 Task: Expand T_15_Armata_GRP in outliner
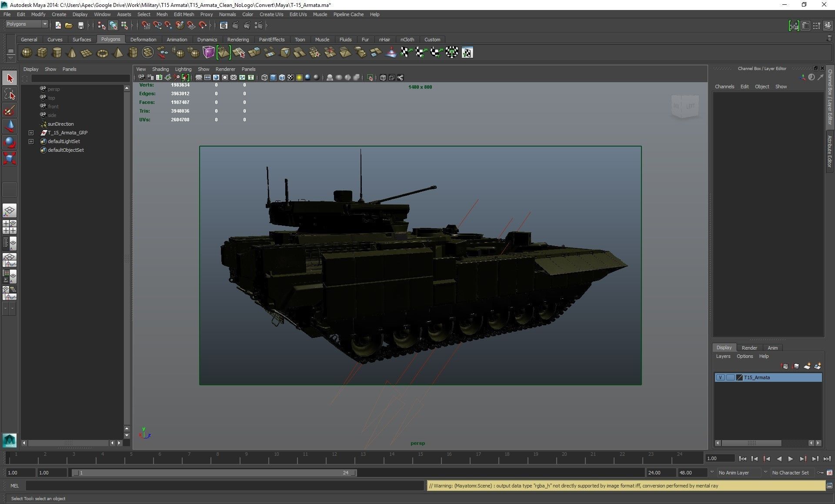pos(31,133)
